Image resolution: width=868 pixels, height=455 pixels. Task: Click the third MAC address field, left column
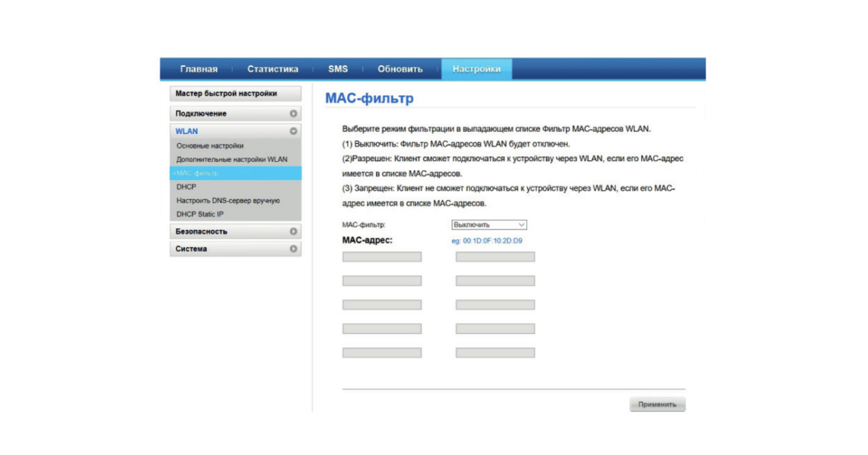[x=382, y=305]
